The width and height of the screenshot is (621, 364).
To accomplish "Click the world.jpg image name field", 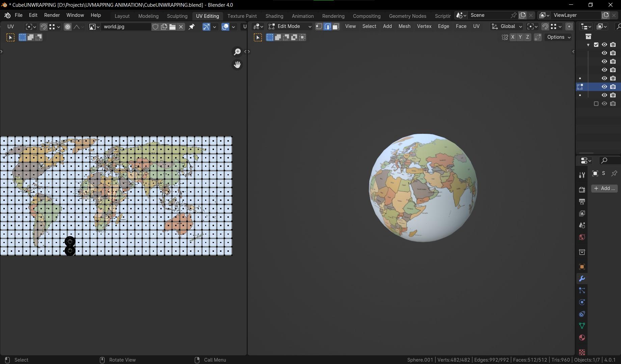I will pyautogui.click(x=126, y=27).
